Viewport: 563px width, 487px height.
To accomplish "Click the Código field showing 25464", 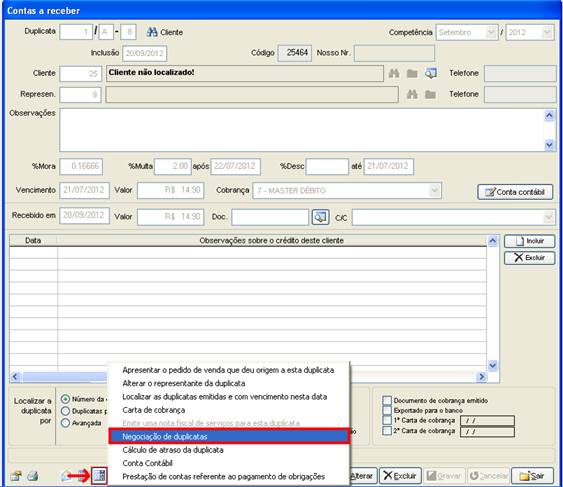I will [x=294, y=53].
